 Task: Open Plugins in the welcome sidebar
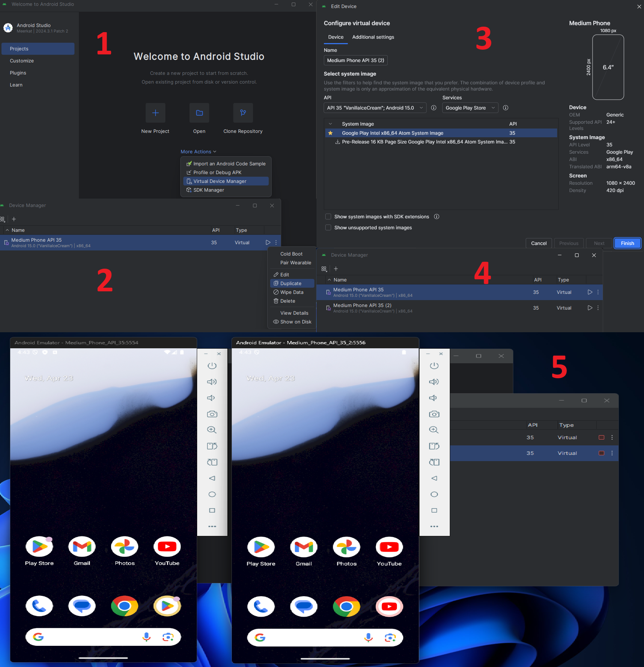click(38, 73)
